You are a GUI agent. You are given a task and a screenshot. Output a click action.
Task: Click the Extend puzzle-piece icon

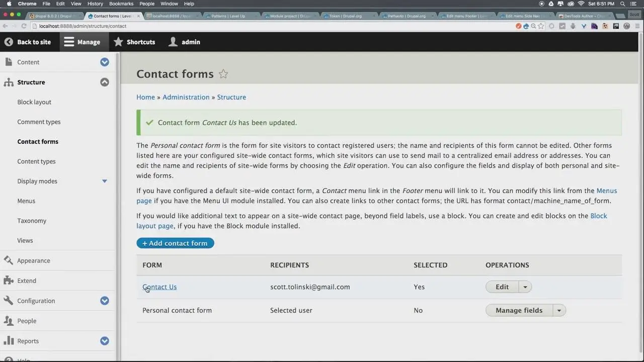tap(8, 281)
